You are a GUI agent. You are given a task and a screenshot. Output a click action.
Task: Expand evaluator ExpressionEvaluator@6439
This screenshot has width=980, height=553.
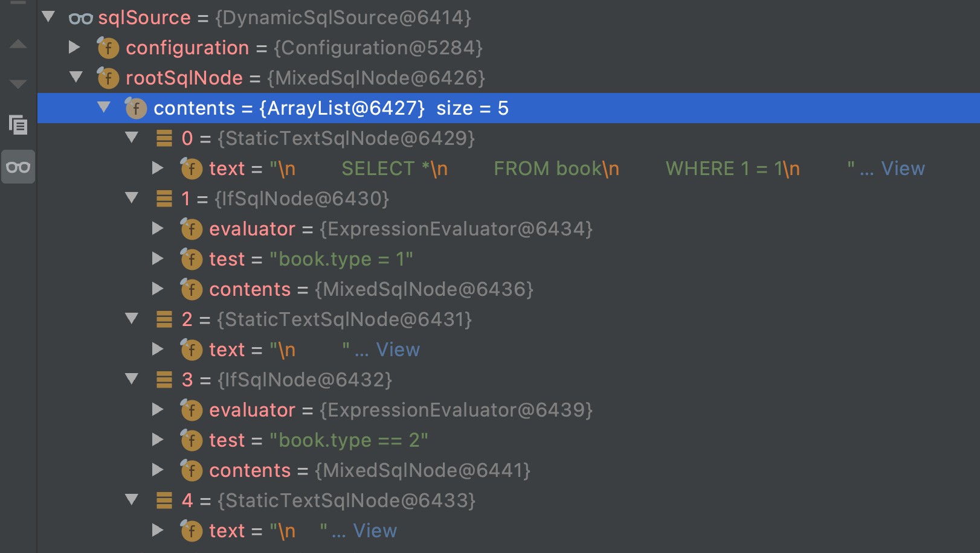click(x=158, y=409)
